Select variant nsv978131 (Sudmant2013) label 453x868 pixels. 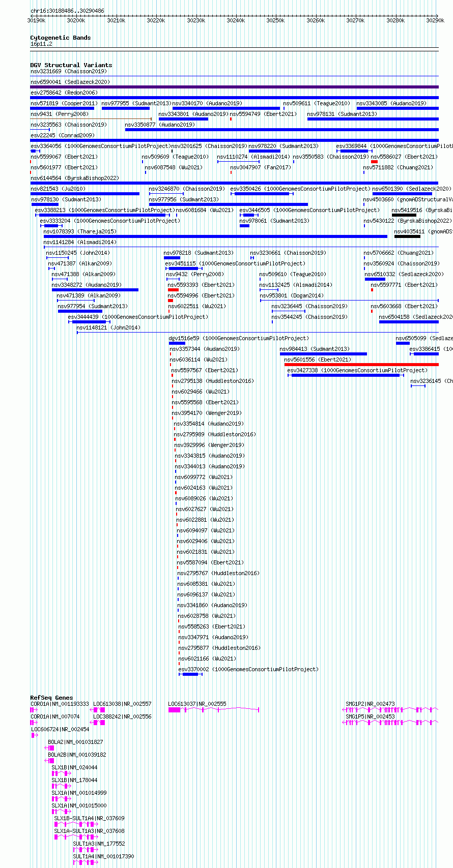[343, 114]
